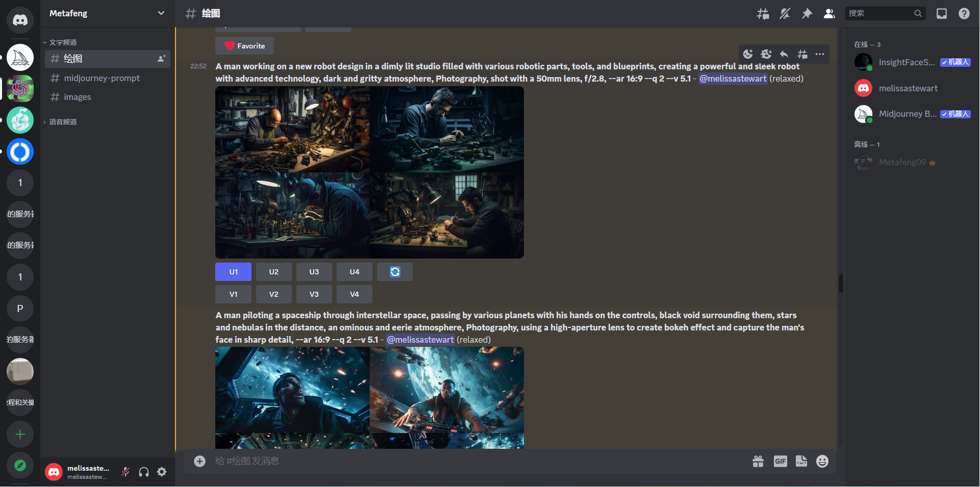Open the emoji picker
980x487 pixels.
coord(822,462)
